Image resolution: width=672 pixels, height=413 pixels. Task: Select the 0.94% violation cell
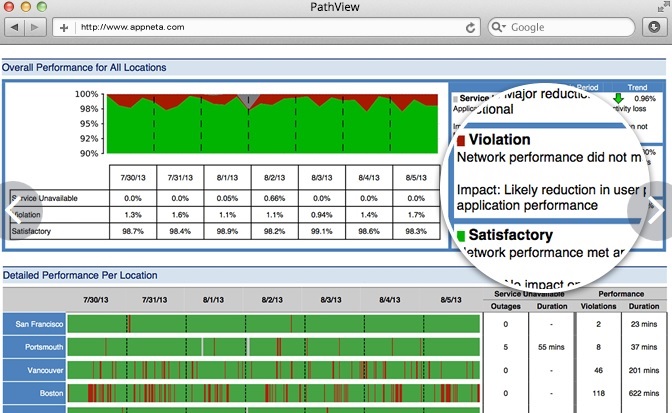tap(321, 215)
